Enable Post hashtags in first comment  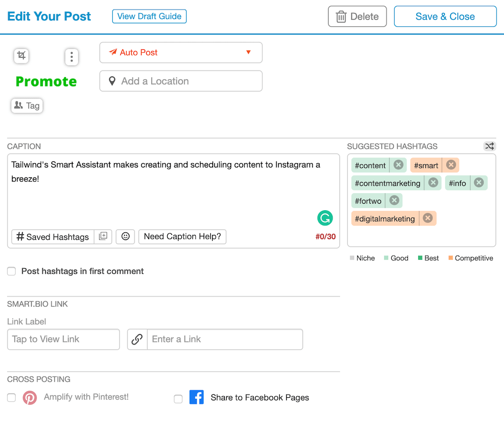(12, 271)
